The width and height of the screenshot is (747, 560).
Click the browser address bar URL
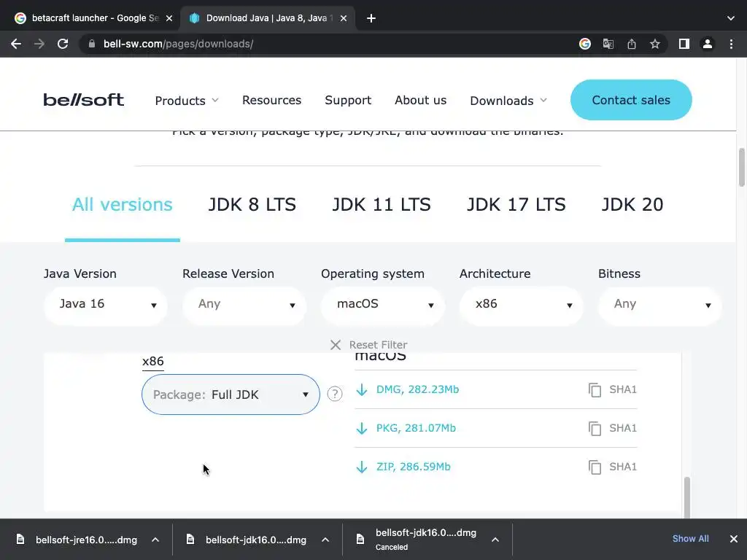(x=178, y=44)
